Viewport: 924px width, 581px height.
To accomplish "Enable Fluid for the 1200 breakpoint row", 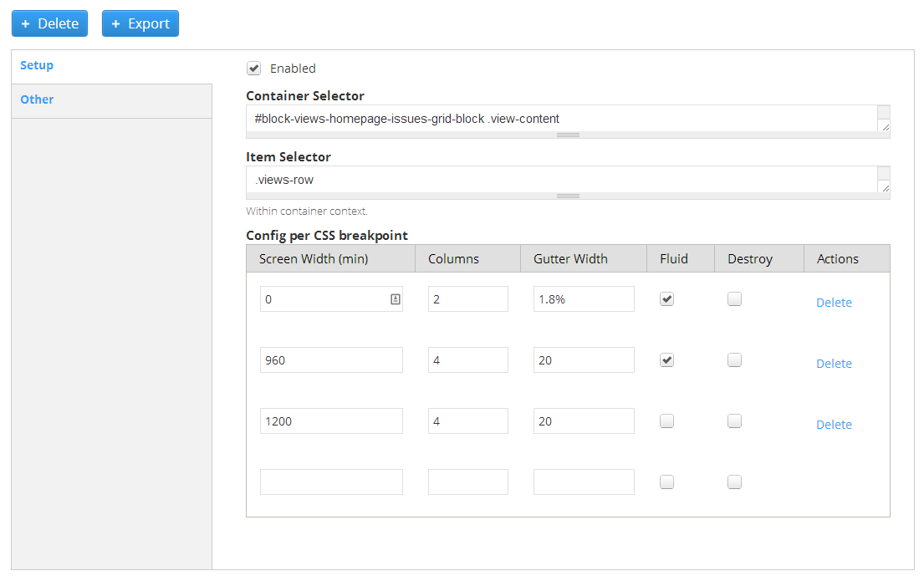I will click(x=666, y=421).
